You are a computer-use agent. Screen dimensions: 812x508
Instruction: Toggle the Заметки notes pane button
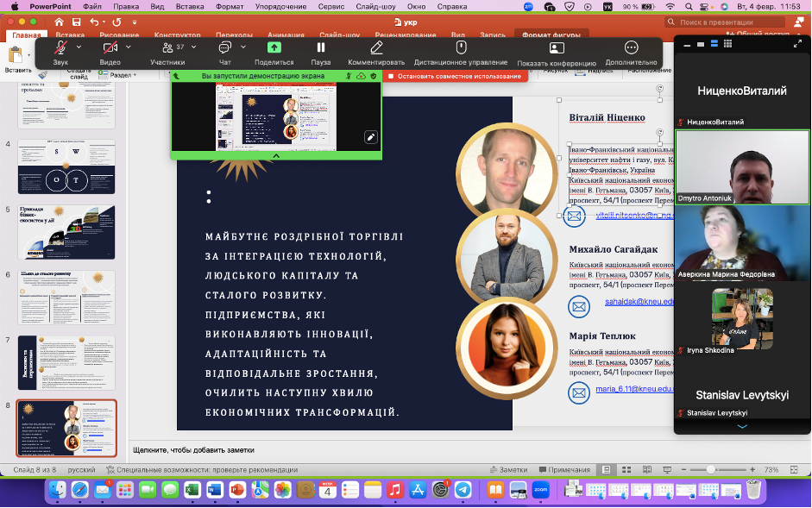(x=508, y=470)
